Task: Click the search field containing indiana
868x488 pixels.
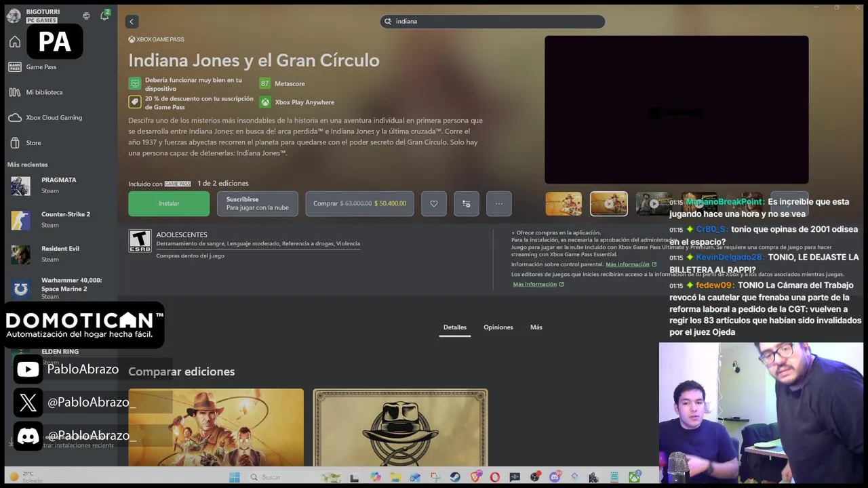Action: pyautogui.click(x=492, y=22)
